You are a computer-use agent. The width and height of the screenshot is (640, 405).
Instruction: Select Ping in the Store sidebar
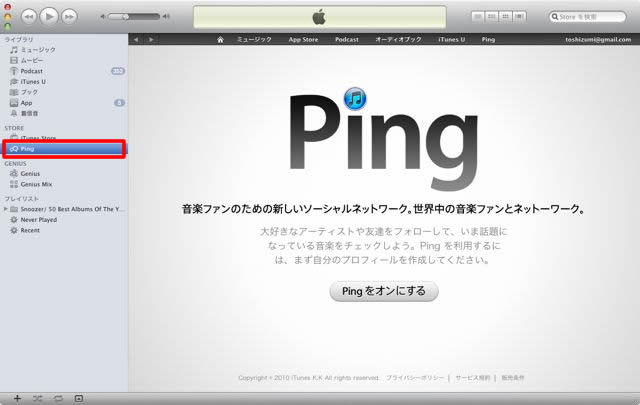pyautogui.click(x=64, y=149)
